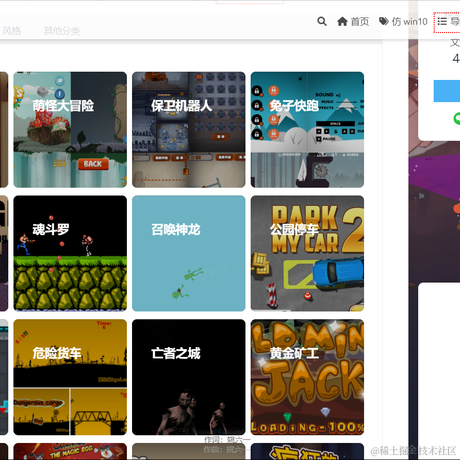
Task: Open the list navigation menu icon
Action: tap(442, 22)
